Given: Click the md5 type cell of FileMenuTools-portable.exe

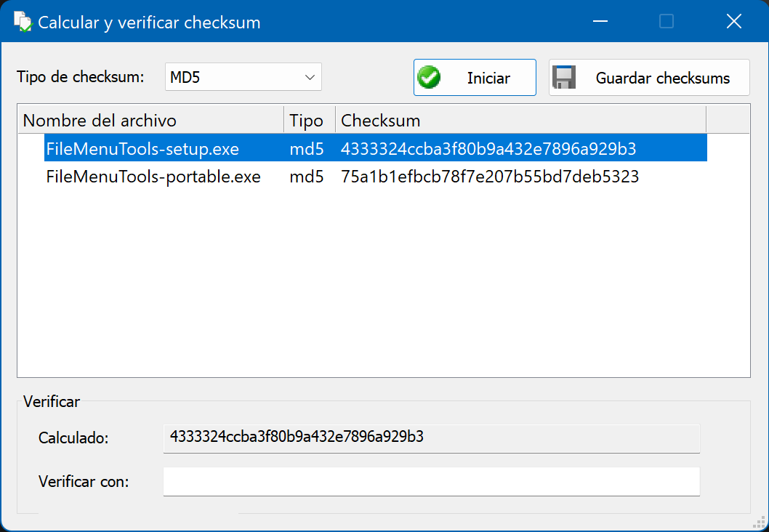Looking at the screenshot, I should (x=307, y=177).
